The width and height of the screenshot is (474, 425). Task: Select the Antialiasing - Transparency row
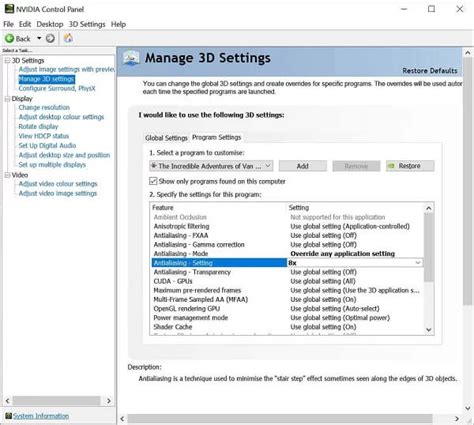[x=287, y=272]
